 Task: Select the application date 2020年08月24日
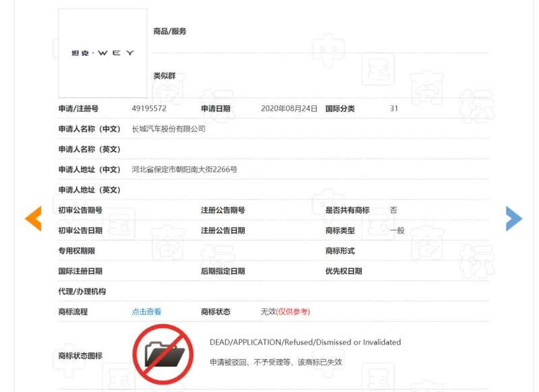point(288,108)
